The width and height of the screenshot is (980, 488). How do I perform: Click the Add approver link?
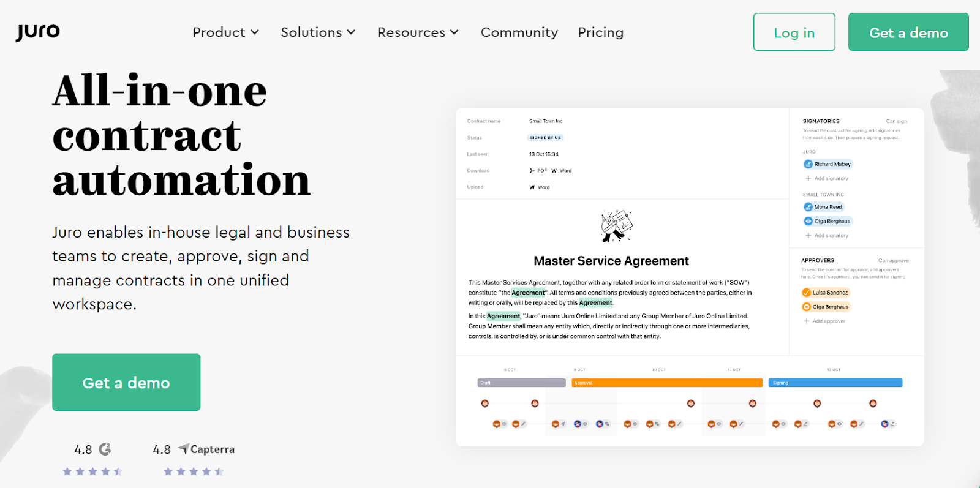(x=824, y=321)
